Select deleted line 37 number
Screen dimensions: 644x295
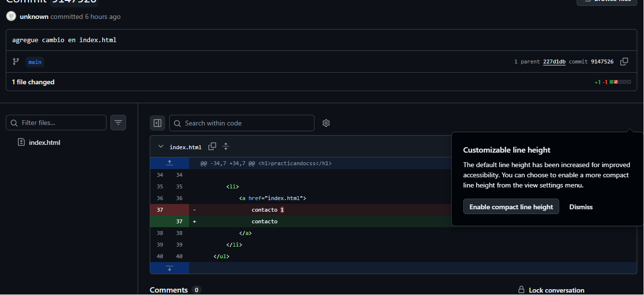(x=160, y=210)
